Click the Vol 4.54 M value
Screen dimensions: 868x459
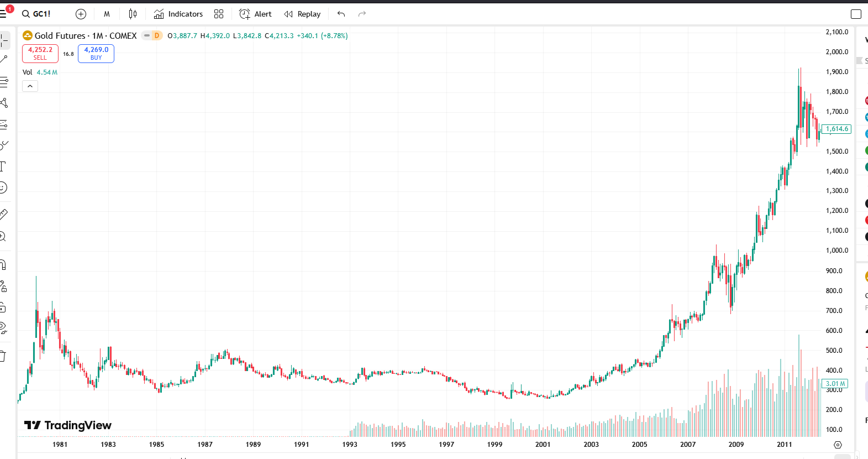tap(47, 72)
